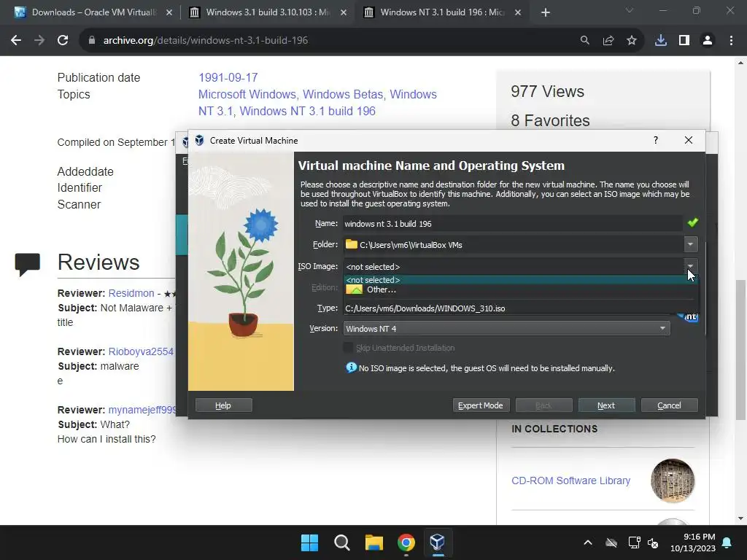Open Chrome downloads icon
This screenshot has height=560, width=747.
coord(660,41)
